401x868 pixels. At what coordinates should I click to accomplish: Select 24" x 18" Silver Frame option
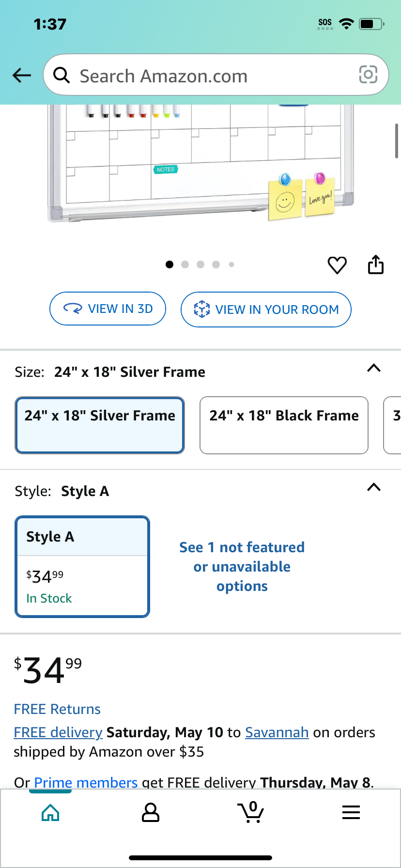100,425
